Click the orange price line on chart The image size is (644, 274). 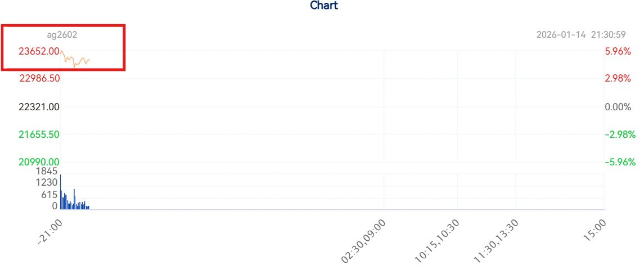tap(75, 60)
